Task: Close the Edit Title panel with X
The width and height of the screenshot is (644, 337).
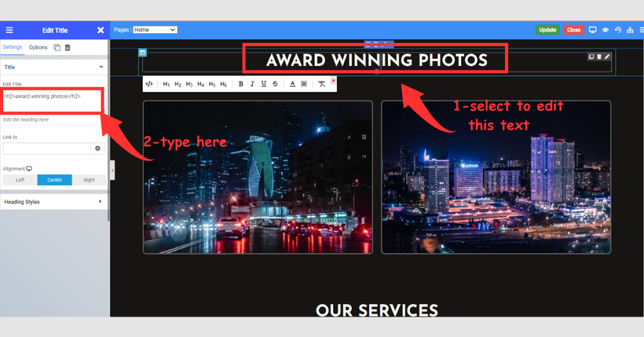Action: 101,30
